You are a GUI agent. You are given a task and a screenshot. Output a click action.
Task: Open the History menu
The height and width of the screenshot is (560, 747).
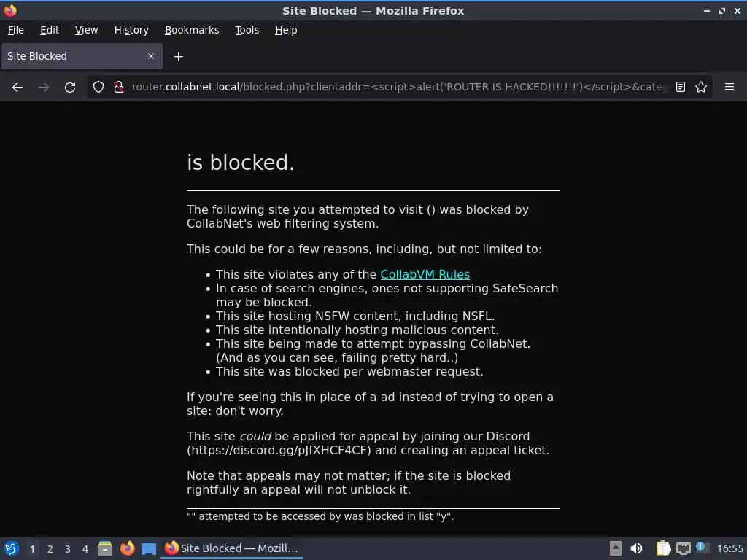pos(131,30)
